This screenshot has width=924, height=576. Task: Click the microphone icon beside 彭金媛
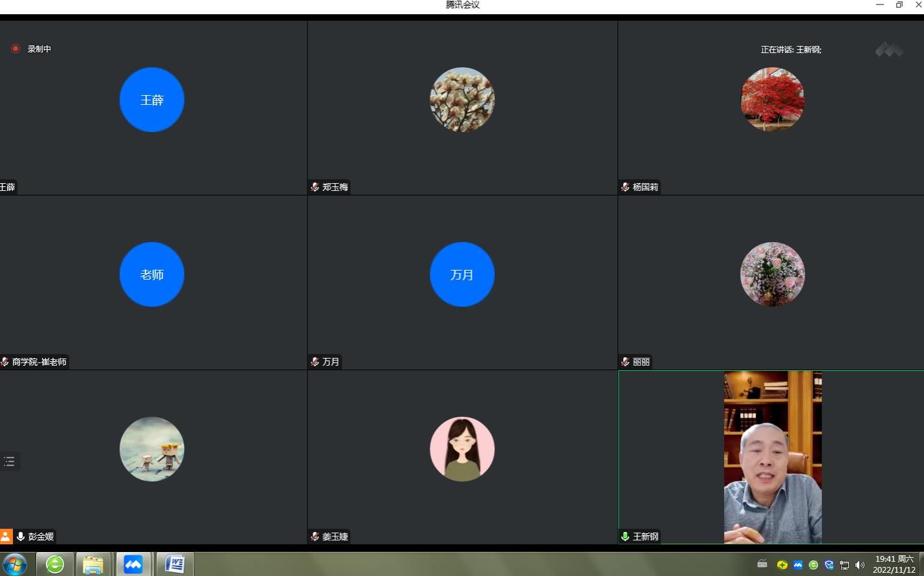[x=21, y=537]
